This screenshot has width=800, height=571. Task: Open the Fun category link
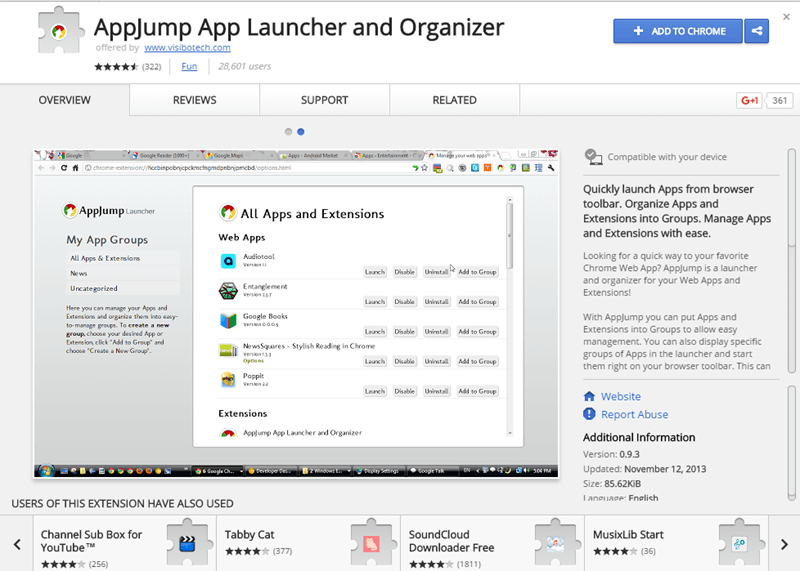click(x=189, y=66)
